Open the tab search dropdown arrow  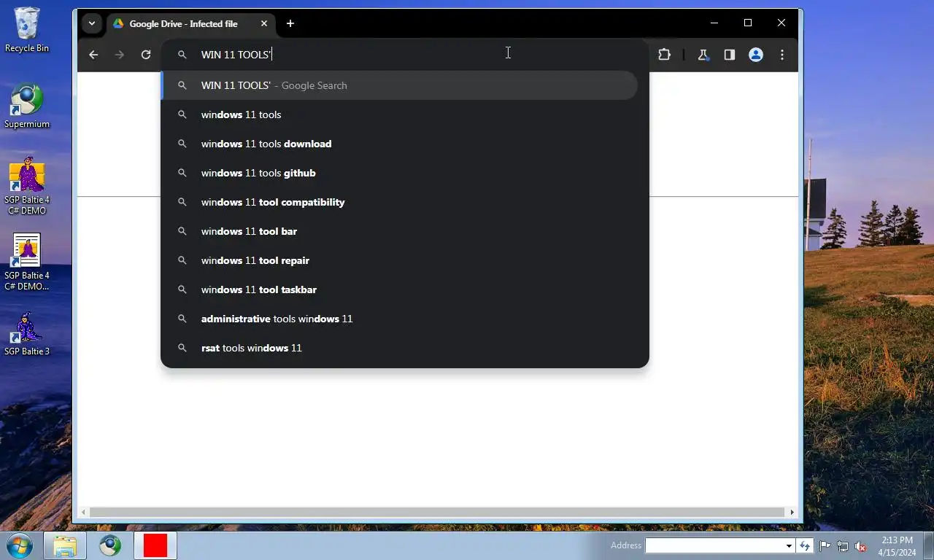tap(92, 23)
